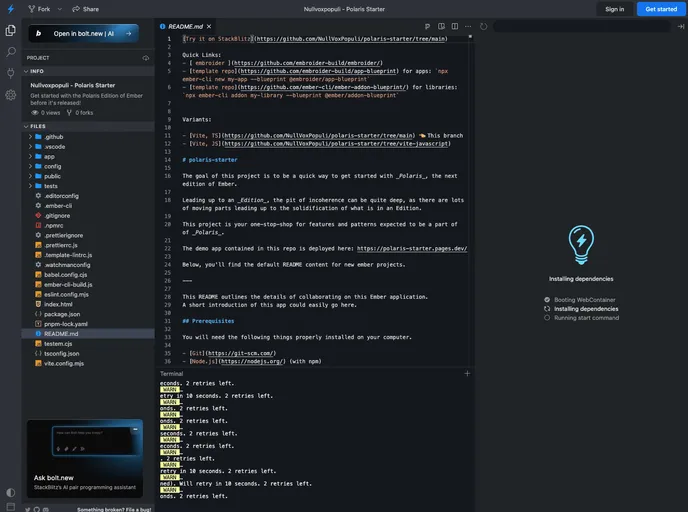The height and width of the screenshot is (512, 688).
Task: Collapse the FILES section
Action: pyautogui.click(x=38, y=126)
